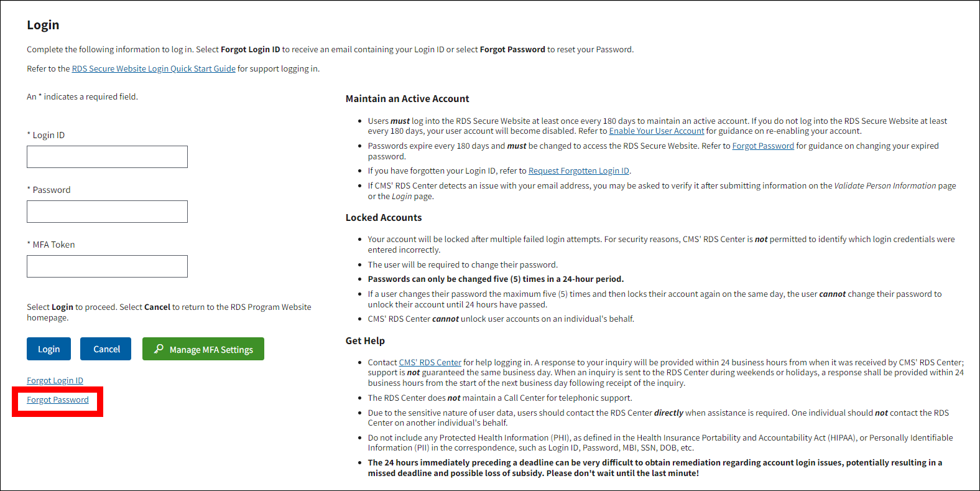
Task: Visit the CMS' RDS Center contact link
Action: pos(430,363)
